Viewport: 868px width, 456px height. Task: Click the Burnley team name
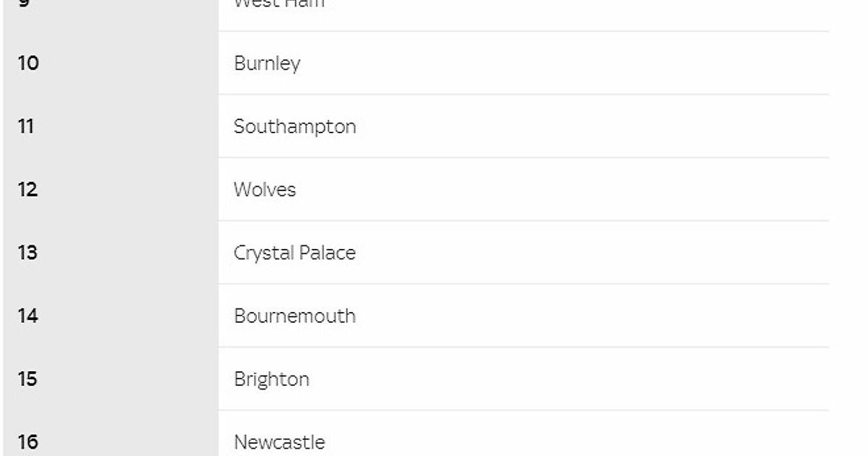[266, 64]
